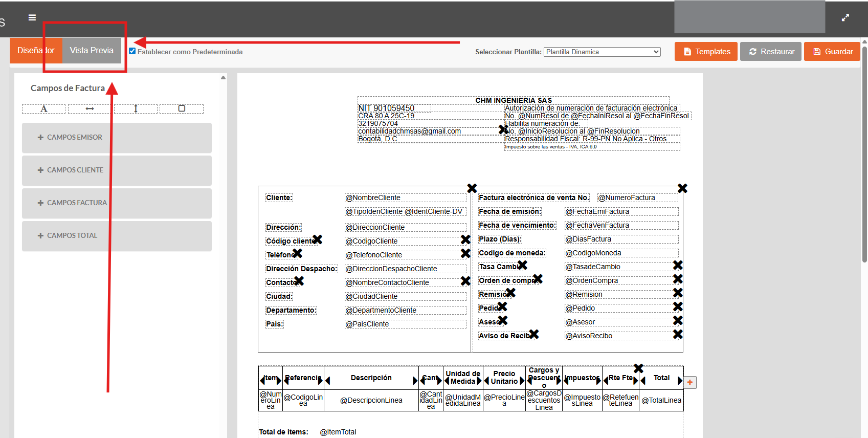Choose the vertical resize arrow tool
The width and height of the screenshot is (868, 438).
coord(136,108)
